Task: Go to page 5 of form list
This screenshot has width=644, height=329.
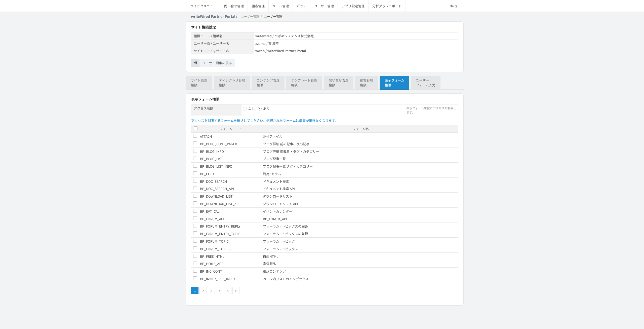Action: click(228, 291)
